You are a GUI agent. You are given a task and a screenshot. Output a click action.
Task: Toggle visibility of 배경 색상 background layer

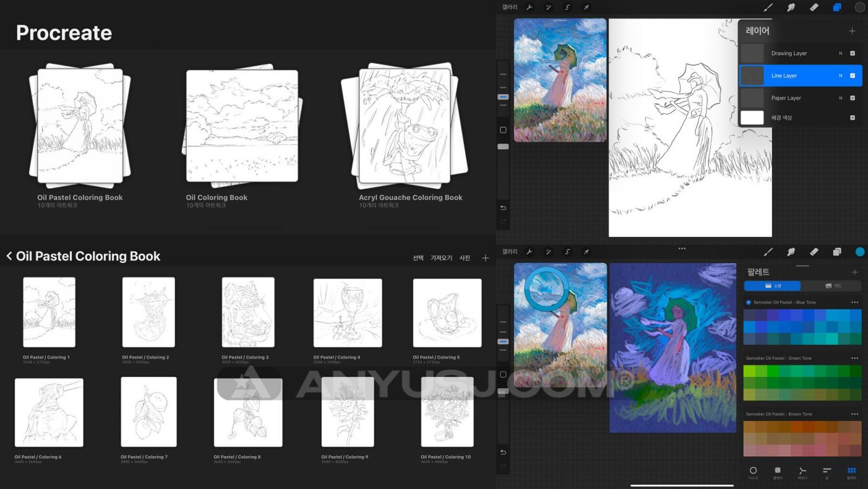pos(853,118)
